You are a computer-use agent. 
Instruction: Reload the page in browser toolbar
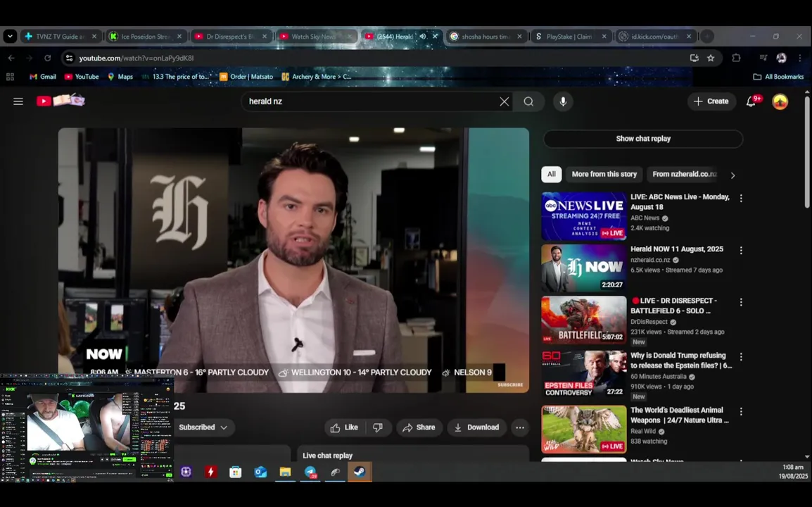(48, 58)
